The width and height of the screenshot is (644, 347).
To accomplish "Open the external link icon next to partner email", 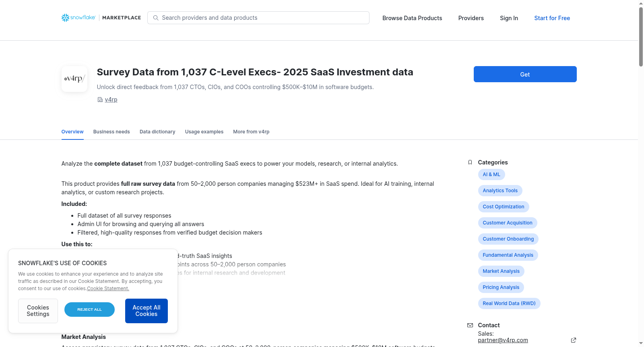I will [574, 340].
